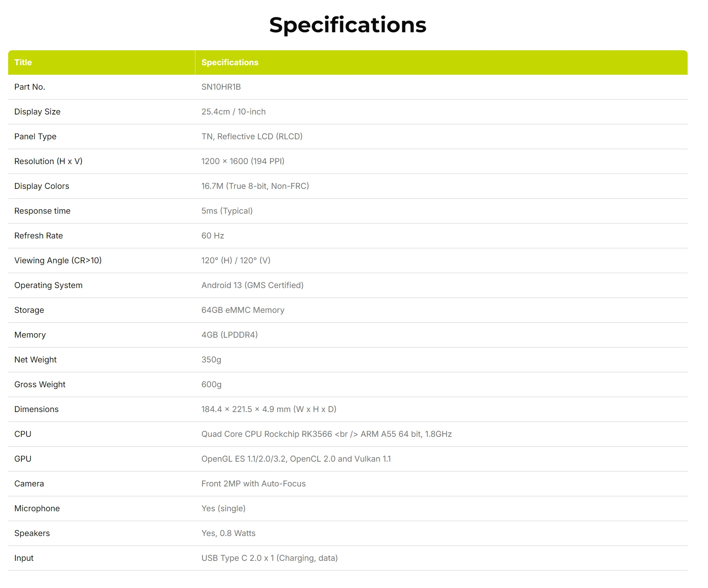This screenshot has width=708, height=588.
Task: Select the 4GB (LPDDR4) memory value
Action: tap(230, 335)
